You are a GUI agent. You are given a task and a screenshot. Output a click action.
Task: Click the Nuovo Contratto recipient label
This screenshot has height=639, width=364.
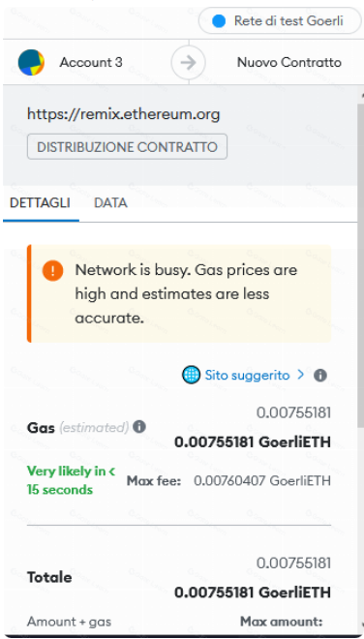289,62
